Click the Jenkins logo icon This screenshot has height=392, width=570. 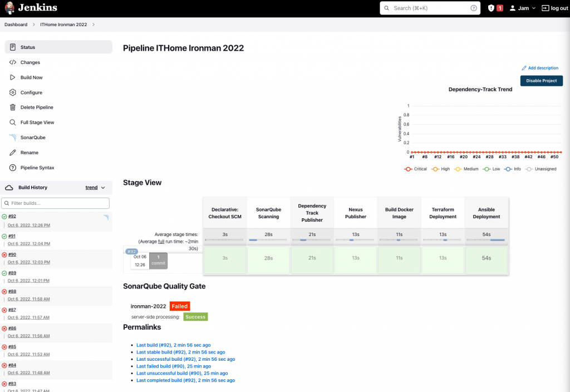(10, 8)
